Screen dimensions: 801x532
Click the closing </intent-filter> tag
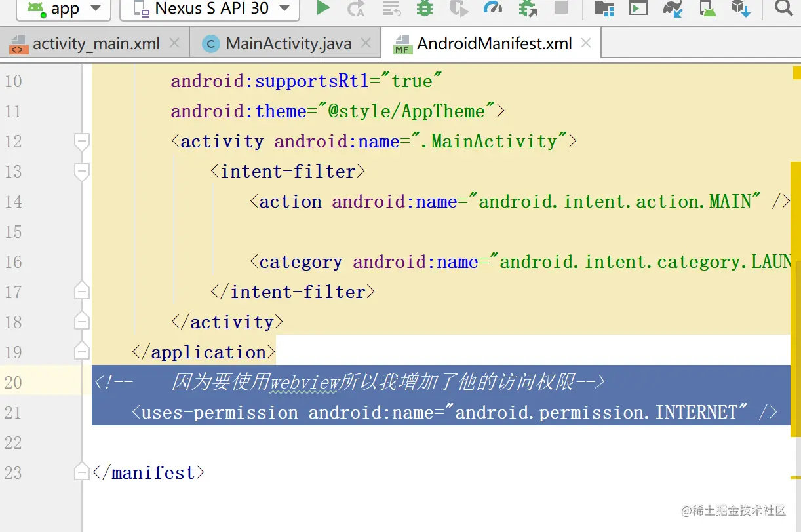pyautogui.click(x=292, y=292)
